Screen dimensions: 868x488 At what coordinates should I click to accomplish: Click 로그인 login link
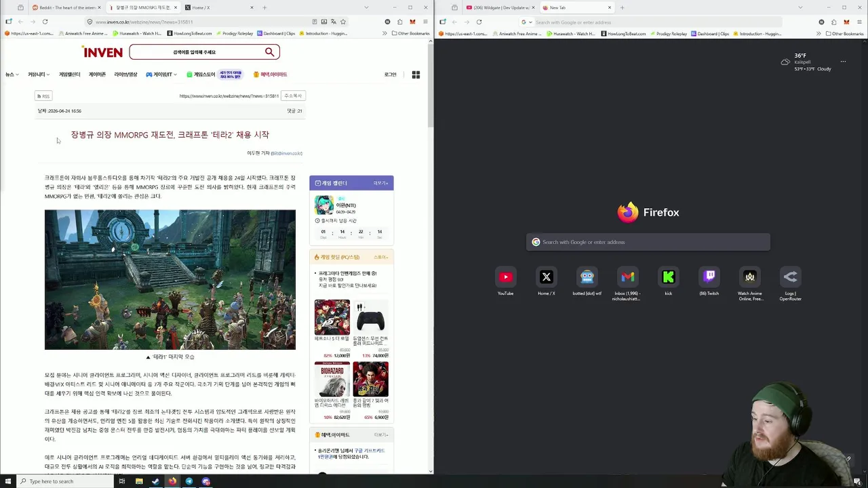(x=390, y=75)
